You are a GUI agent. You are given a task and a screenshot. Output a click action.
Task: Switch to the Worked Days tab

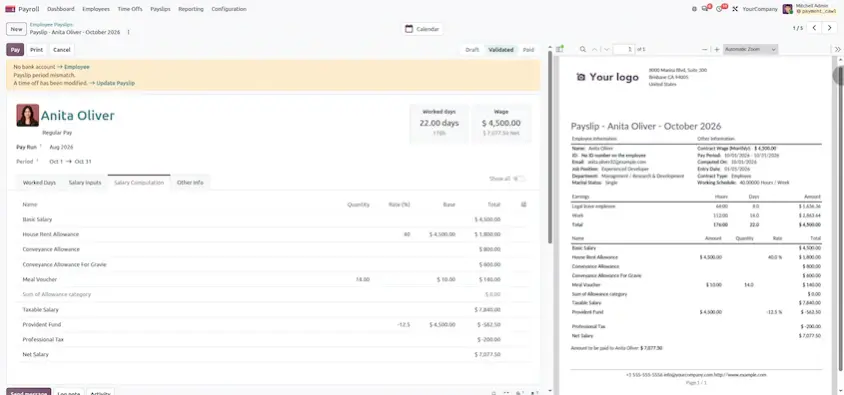click(39, 182)
